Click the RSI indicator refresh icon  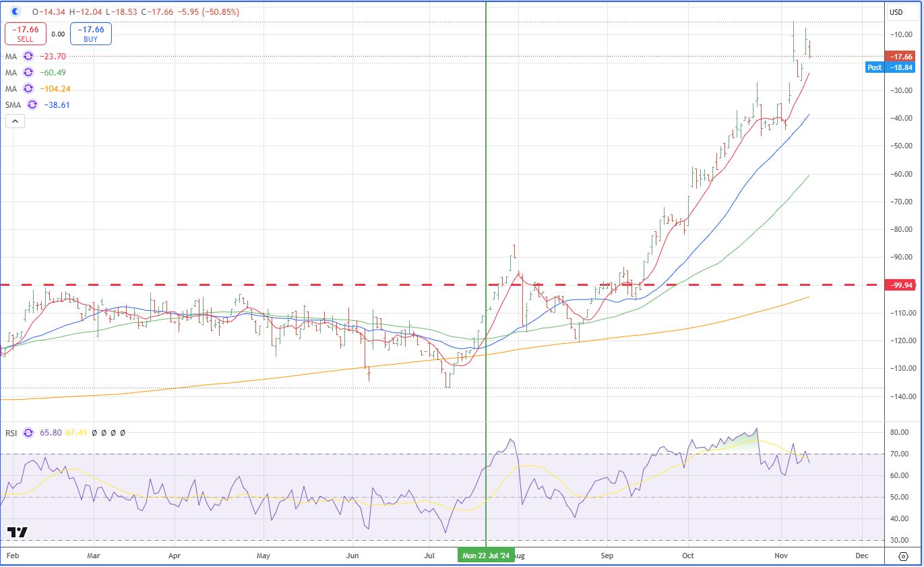tap(28, 432)
